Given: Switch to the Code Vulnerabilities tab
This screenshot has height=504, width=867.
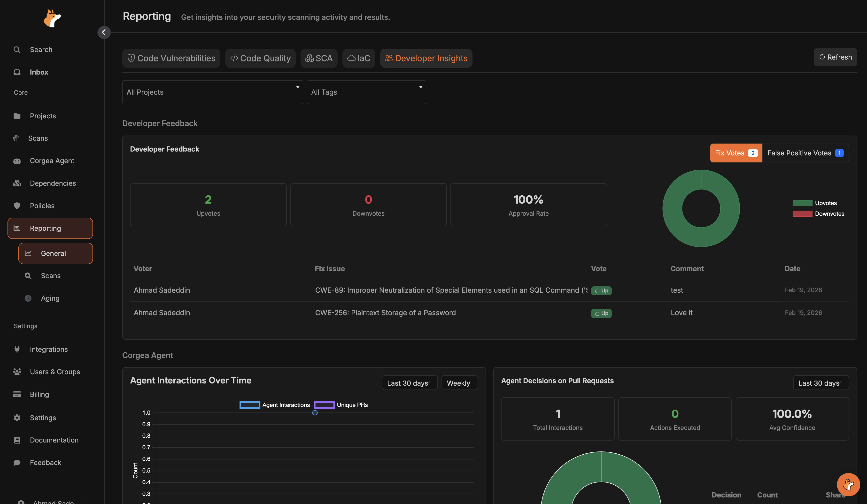Looking at the screenshot, I should (x=171, y=58).
